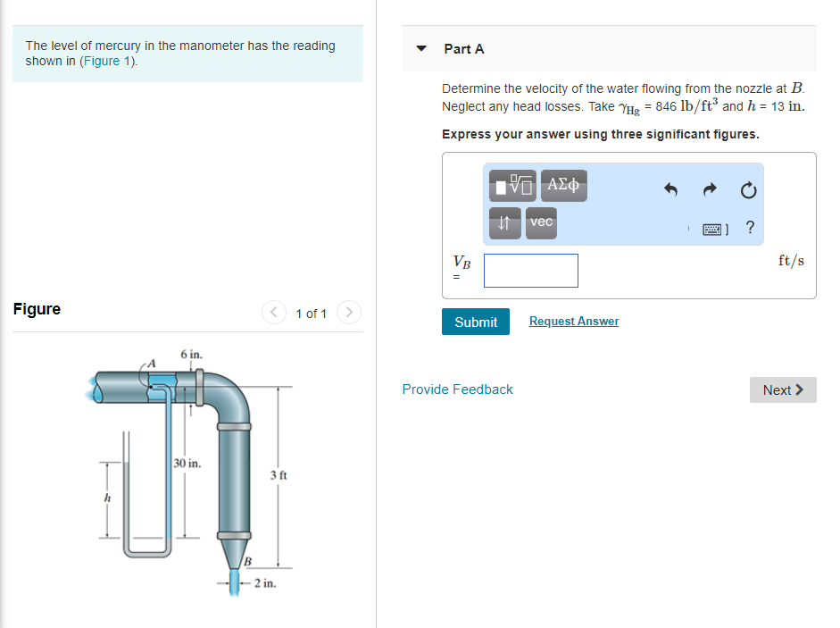Select the subscript/superscript ↓↑ icon

tap(504, 223)
